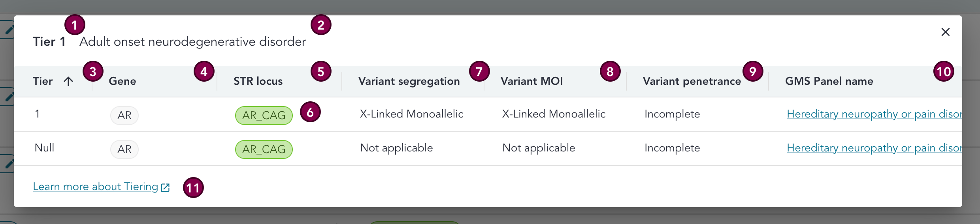Sort by the Gene column header
Viewport: 980px width, 224px height.
tap(122, 81)
